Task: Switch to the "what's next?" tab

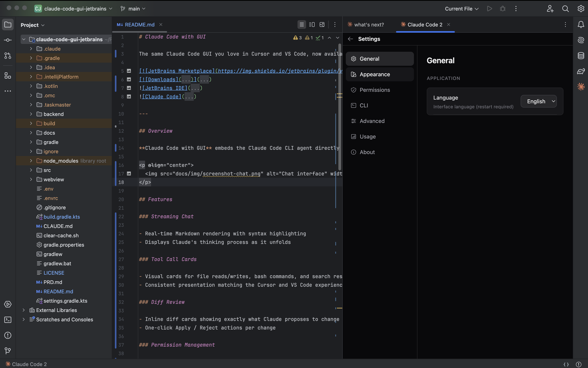Action: click(366, 25)
